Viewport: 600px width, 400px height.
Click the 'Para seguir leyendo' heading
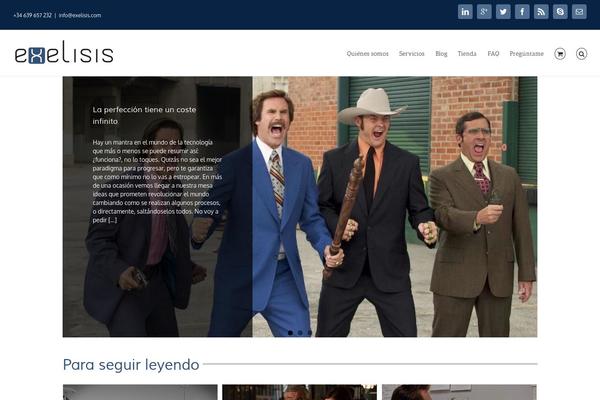point(131,365)
